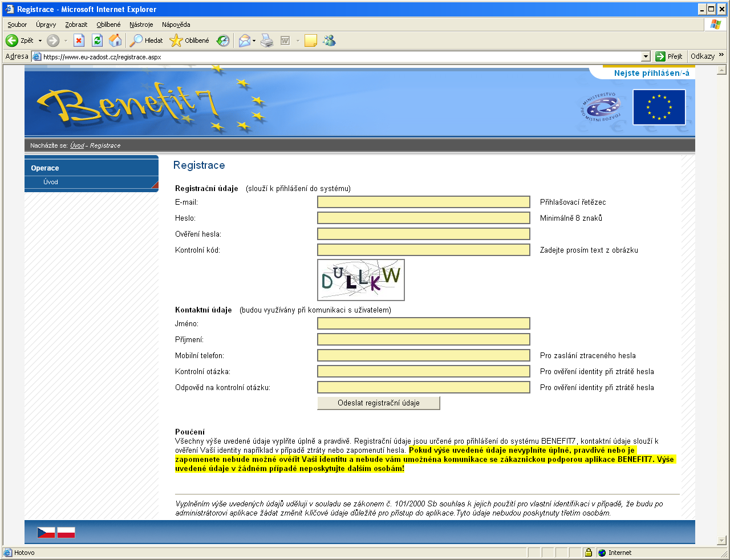Image resolution: width=730 pixels, height=560 pixels.
Task: Expand Odkazy links chevron
Action: pos(721,55)
